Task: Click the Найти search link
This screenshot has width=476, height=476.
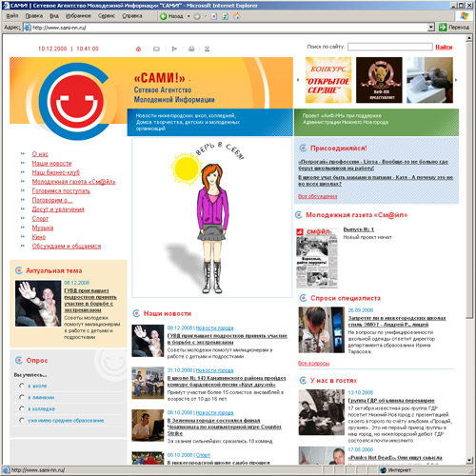Action: 444,47
